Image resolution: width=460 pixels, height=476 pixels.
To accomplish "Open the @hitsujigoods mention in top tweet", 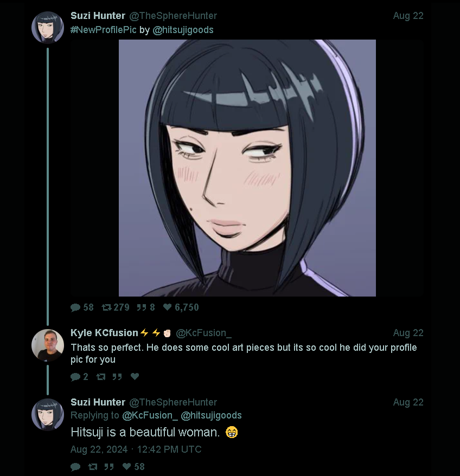I will tap(183, 30).
